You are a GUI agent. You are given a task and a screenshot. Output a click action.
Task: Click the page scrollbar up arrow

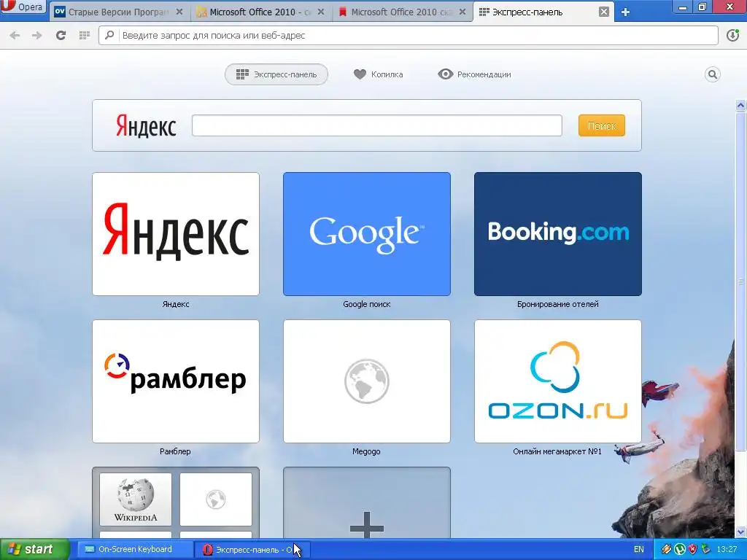pos(741,105)
